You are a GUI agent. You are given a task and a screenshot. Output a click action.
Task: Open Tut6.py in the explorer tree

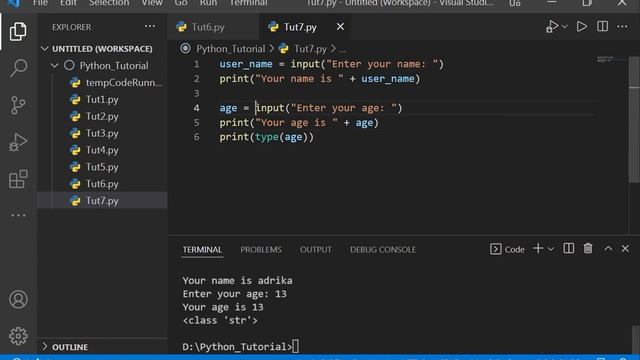click(x=102, y=184)
